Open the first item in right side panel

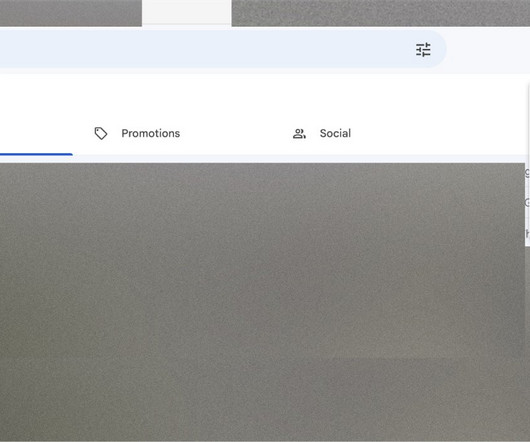click(x=527, y=173)
